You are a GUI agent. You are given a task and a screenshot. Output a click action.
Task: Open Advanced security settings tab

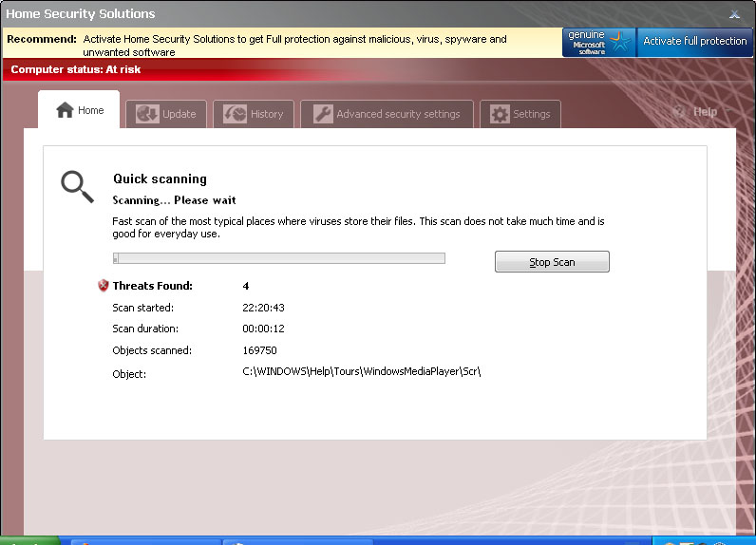point(387,114)
